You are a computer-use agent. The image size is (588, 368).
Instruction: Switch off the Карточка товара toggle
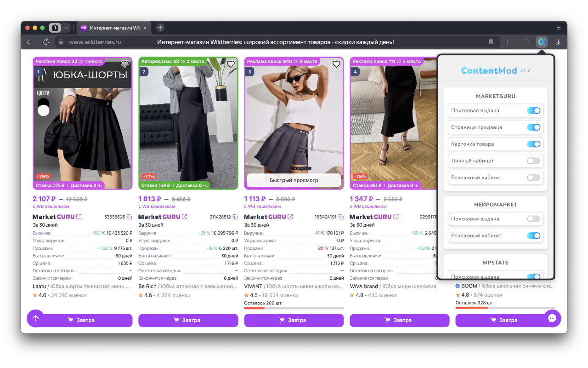(533, 144)
